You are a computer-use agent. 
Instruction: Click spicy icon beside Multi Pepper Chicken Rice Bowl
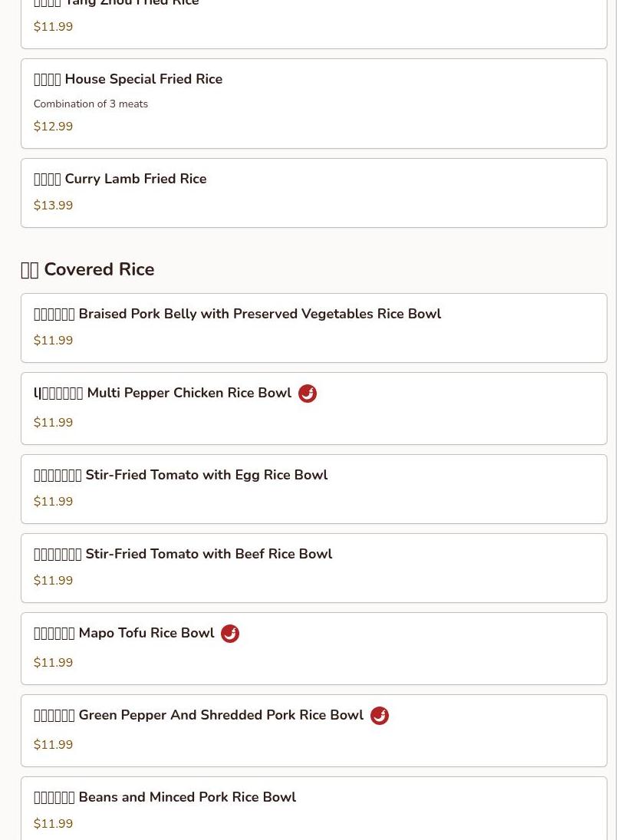pyautogui.click(x=308, y=394)
